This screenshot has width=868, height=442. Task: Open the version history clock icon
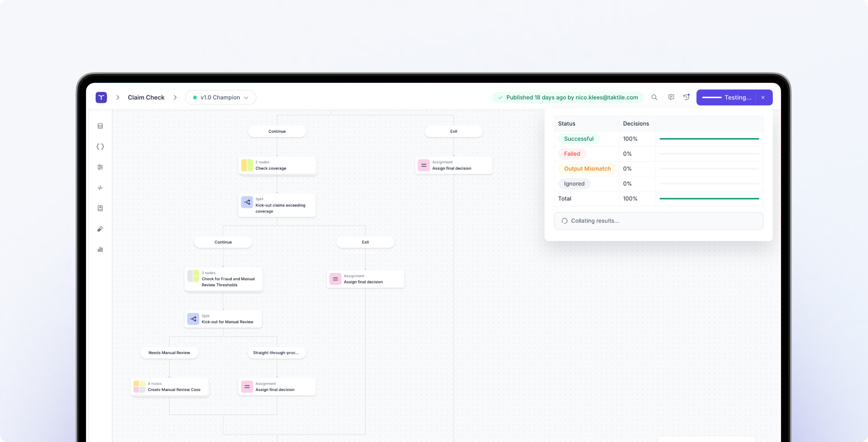(686, 97)
